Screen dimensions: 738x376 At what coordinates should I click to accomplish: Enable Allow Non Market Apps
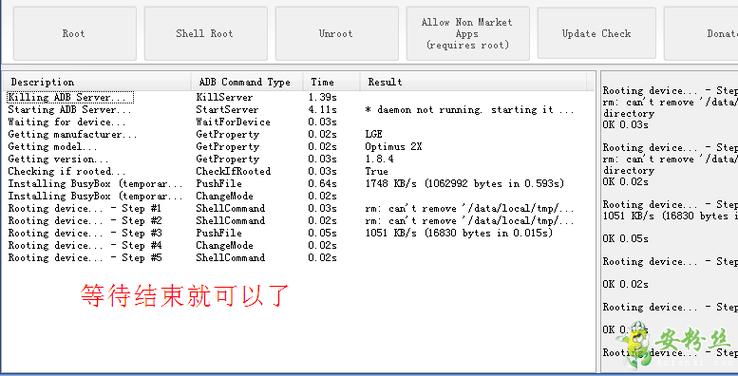click(468, 33)
